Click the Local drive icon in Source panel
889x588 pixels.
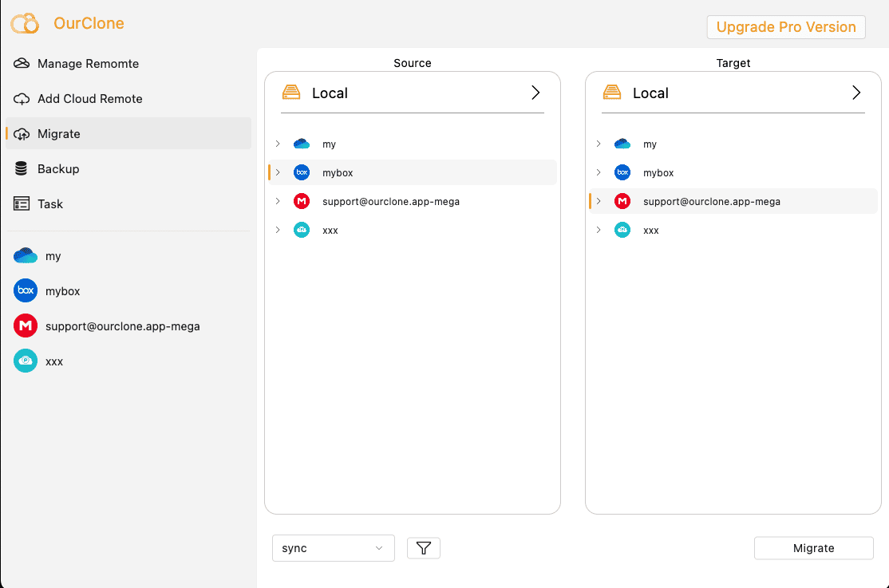(291, 93)
